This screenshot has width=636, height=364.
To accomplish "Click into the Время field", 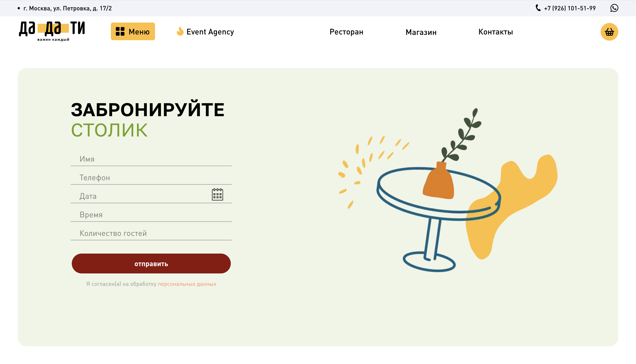I will [x=151, y=214].
